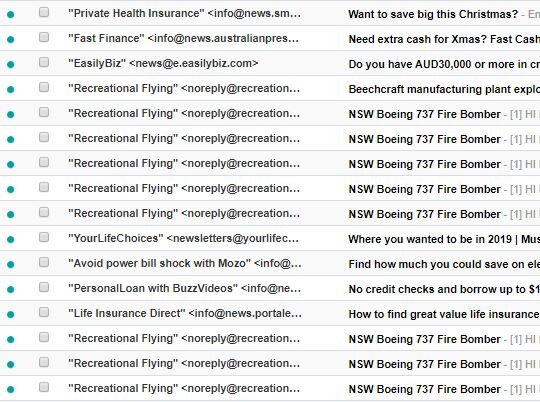The width and height of the screenshot is (540, 402).
Task: Open 'Beechcraft manufacturing plant' subject email
Action: [444, 89]
